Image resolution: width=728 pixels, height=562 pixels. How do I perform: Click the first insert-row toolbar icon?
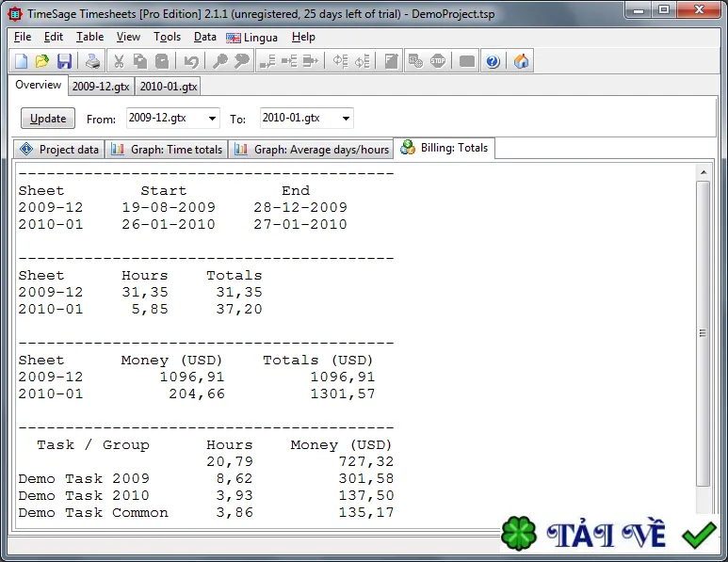267,61
